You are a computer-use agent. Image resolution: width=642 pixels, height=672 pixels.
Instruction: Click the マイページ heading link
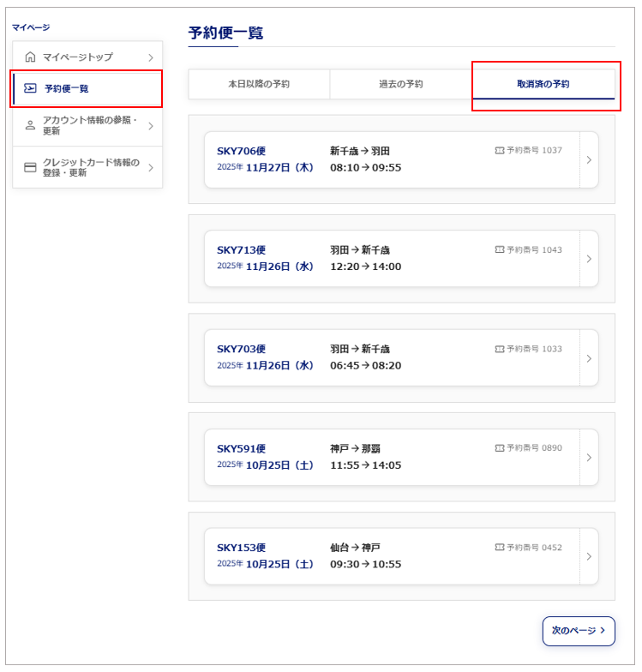click(31, 27)
